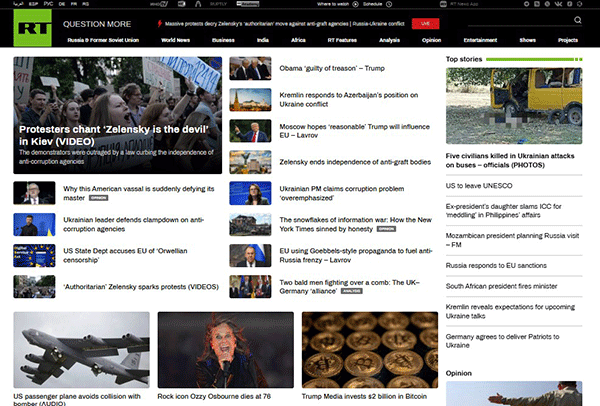Open 'US State Dept accuses EU' article
Image resolution: width=600 pixels, height=406 pixels.
point(125,255)
